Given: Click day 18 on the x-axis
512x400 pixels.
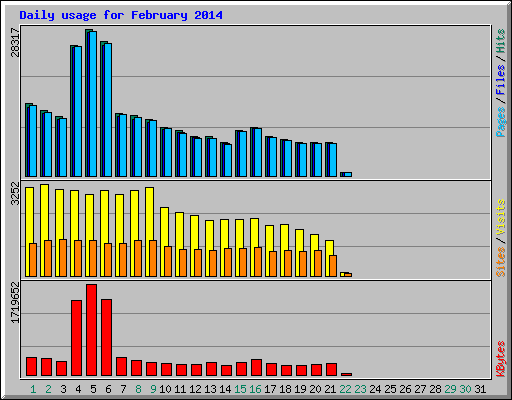Looking at the screenshot, I should [x=285, y=389].
